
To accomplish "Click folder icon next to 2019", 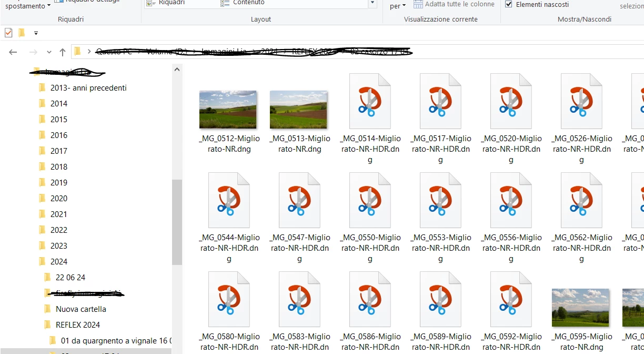I will pyautogui.click(x=43, y=182).
